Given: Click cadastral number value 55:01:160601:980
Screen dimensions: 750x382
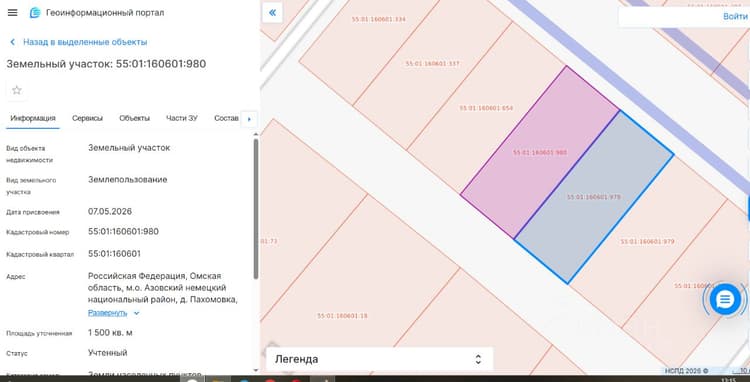Looking at the screenshot, I should (x=123, y=232).
